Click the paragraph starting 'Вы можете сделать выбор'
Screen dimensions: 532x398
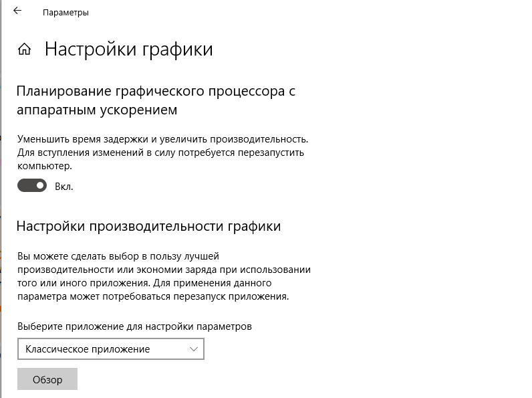164,276
